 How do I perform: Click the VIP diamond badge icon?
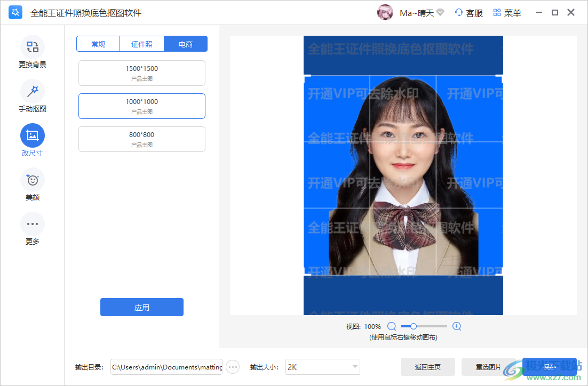pyautogui.click(x=440, y=12)
